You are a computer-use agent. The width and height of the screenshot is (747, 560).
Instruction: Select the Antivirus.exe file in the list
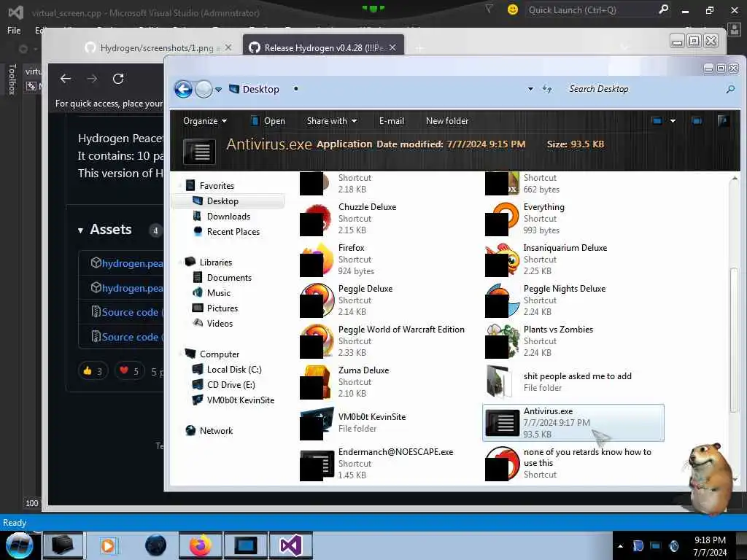[x=573, y=423]
